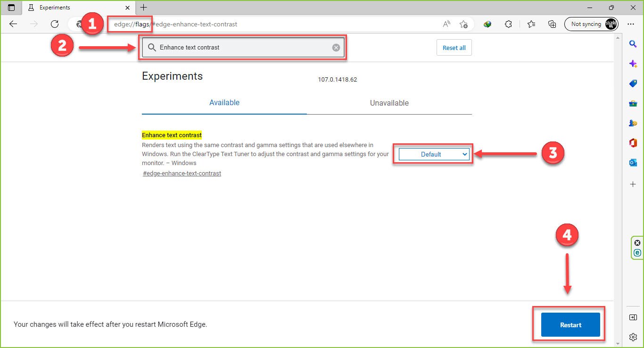The width and height of the screenshot is (644, 348).
Task: Open Settings and more ellipsis menu
Action: [x=631, y=24]
